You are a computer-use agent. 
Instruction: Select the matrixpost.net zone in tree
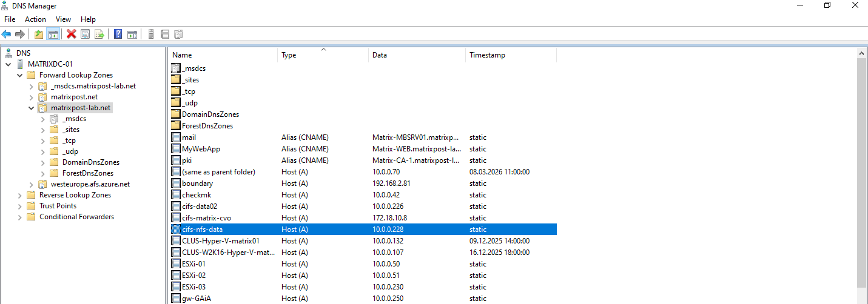pyautogui.click(x=74, y=97)
